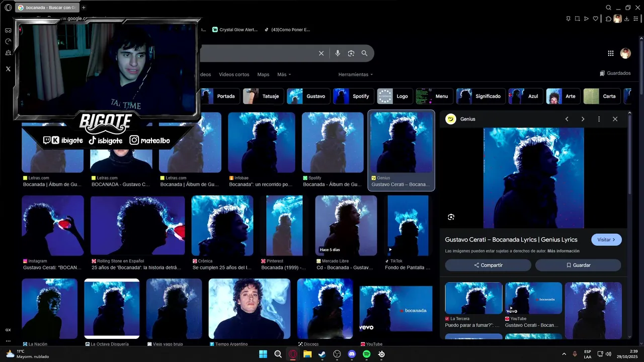
Task: Open File Explorer from the taskbar
Action: (307, 354)
